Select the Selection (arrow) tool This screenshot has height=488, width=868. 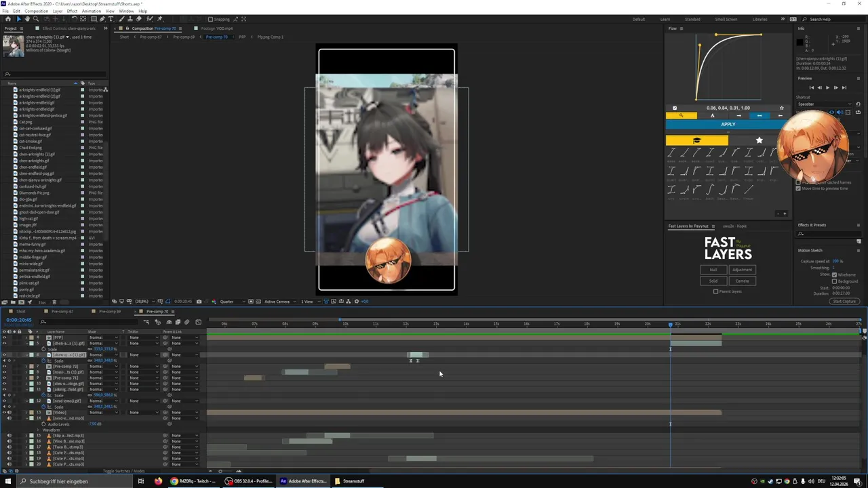point(19,19)
